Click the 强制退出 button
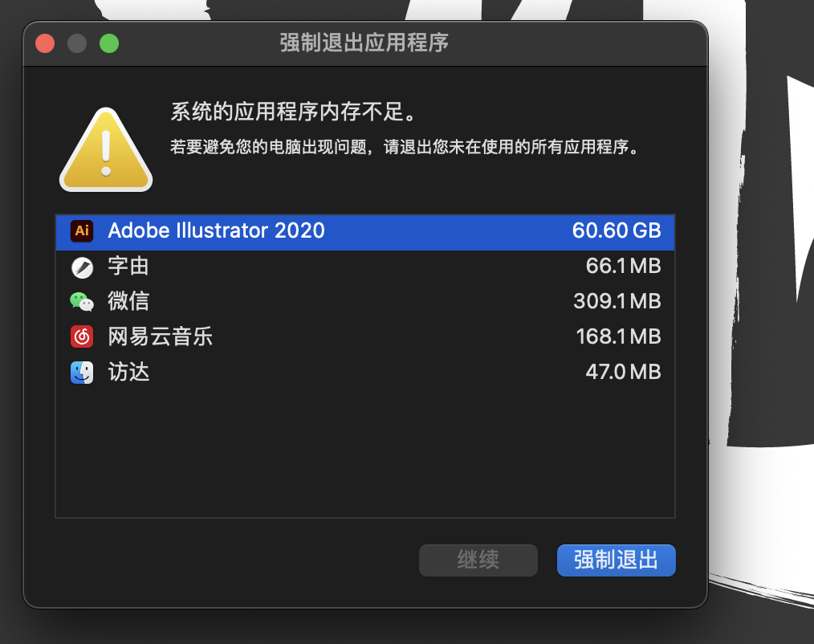 [x=617, y=560]
